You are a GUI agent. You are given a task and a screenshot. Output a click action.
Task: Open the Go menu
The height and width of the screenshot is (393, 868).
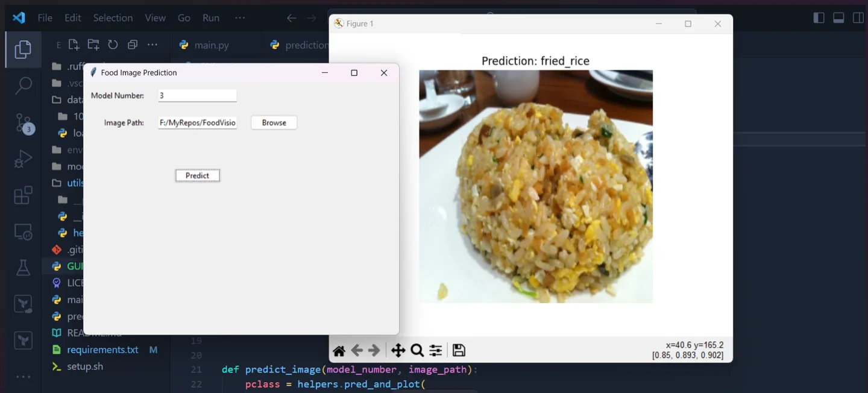[x=184, y=18]
